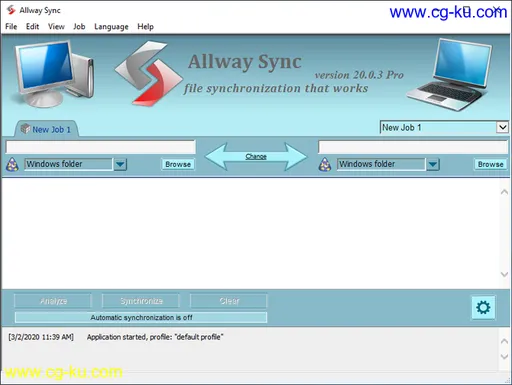Click the Change sync direction link
Screen dimensions: 512x385
point(256,156)
